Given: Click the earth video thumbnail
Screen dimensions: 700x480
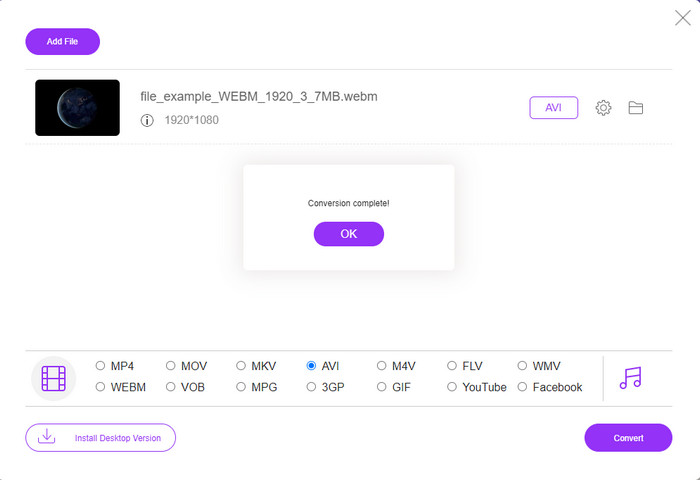Looking at the screenshot, I should 77,108.
